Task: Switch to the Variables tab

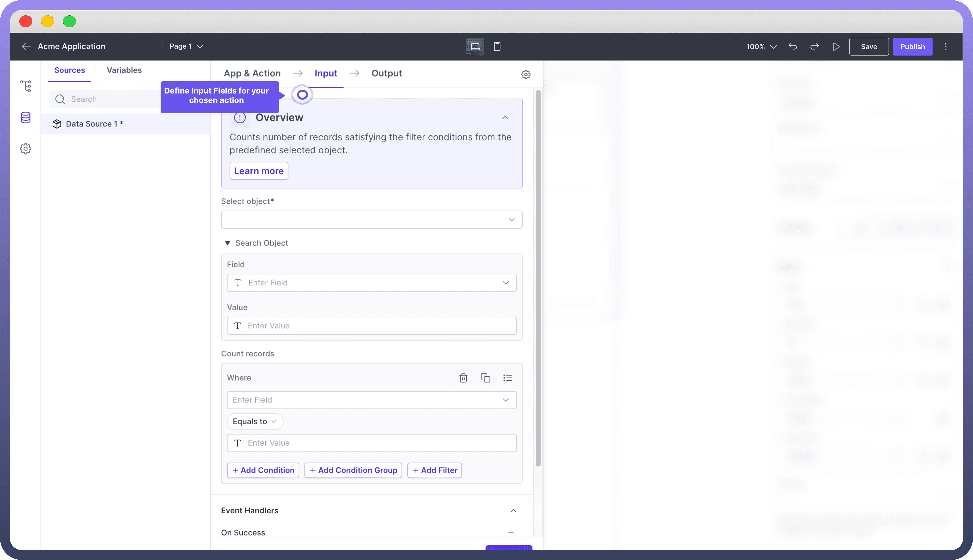Action: pyautogui.click(x=124, y=70)
